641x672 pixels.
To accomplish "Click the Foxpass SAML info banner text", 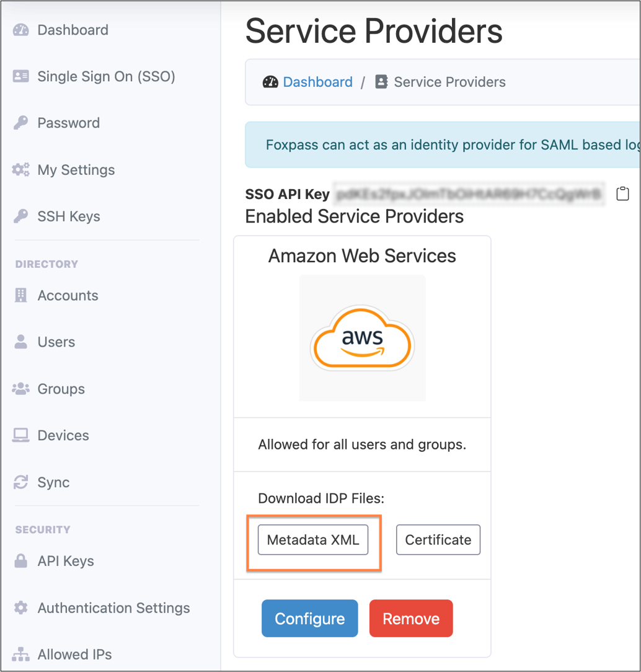I will (x=453, y=145).
